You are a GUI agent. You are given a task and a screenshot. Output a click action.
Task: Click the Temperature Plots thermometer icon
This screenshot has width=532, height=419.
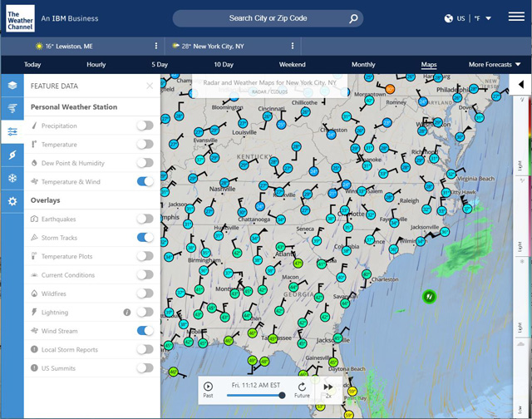34,256
